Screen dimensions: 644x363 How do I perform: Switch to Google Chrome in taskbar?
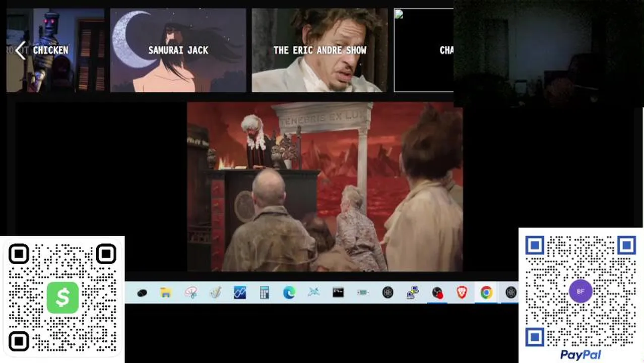click(x=486, y=292)
